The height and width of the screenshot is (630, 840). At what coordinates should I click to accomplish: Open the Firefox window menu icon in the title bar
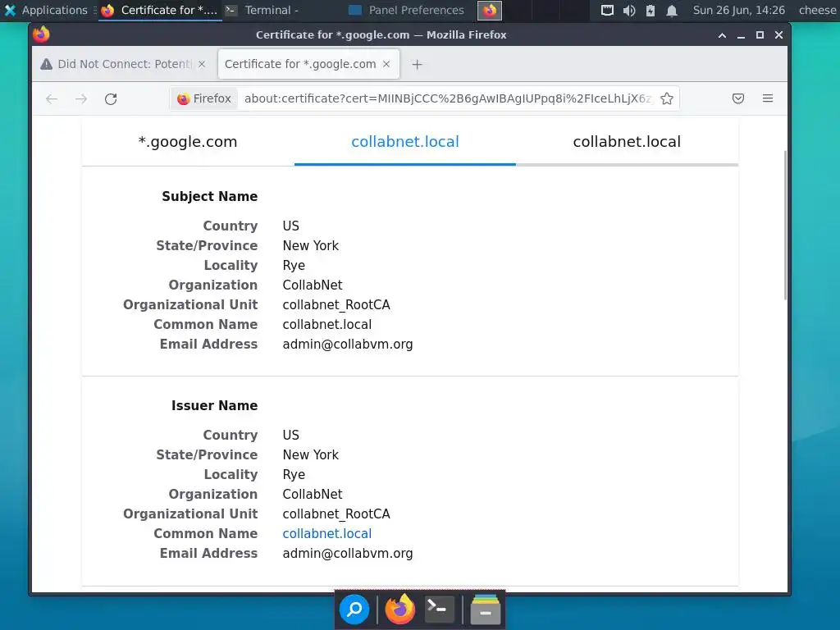point(41,34)
